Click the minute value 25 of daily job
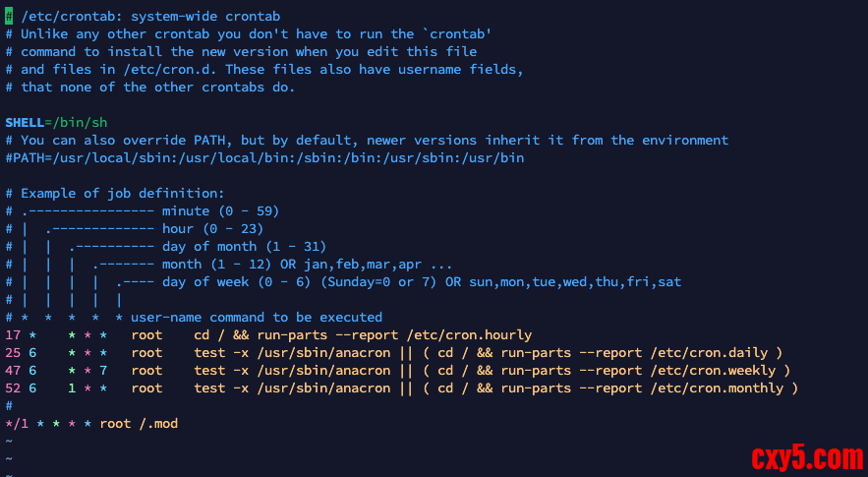 (13, 353)
